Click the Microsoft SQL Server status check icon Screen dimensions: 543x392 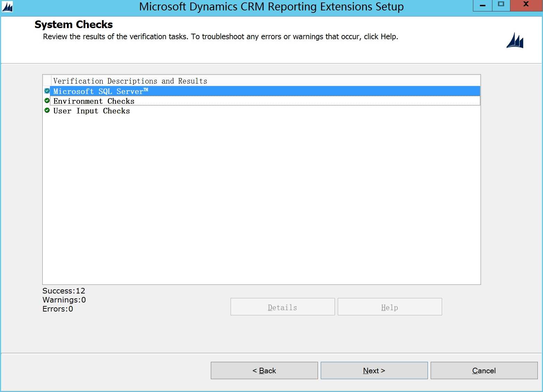click(x=47, y=91)
